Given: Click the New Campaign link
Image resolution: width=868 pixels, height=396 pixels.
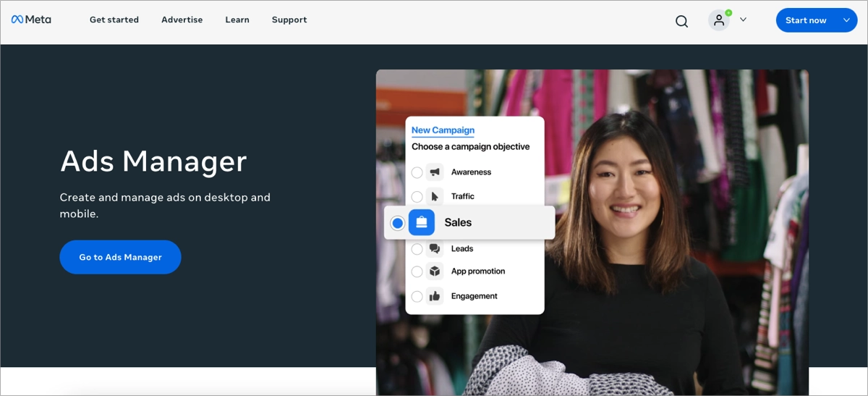Looking at the screenshot, I should coord(443,130).
